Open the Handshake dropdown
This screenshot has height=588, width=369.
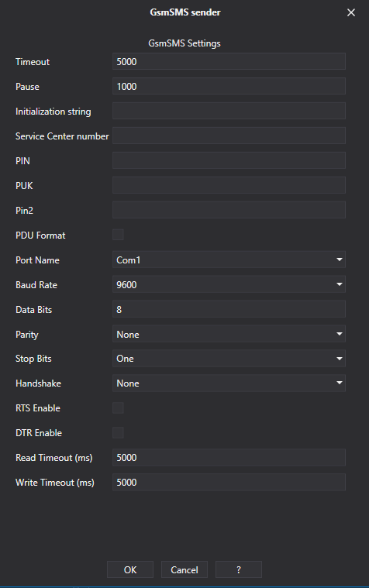pos(229,383)
